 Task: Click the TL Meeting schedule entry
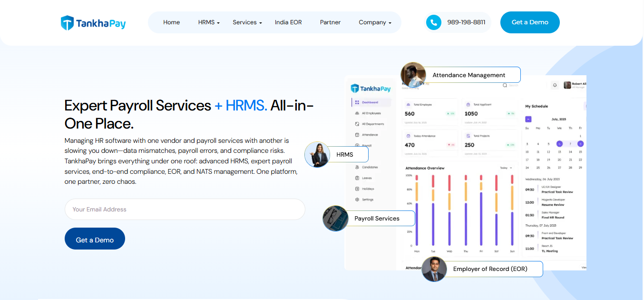[549, 251]
